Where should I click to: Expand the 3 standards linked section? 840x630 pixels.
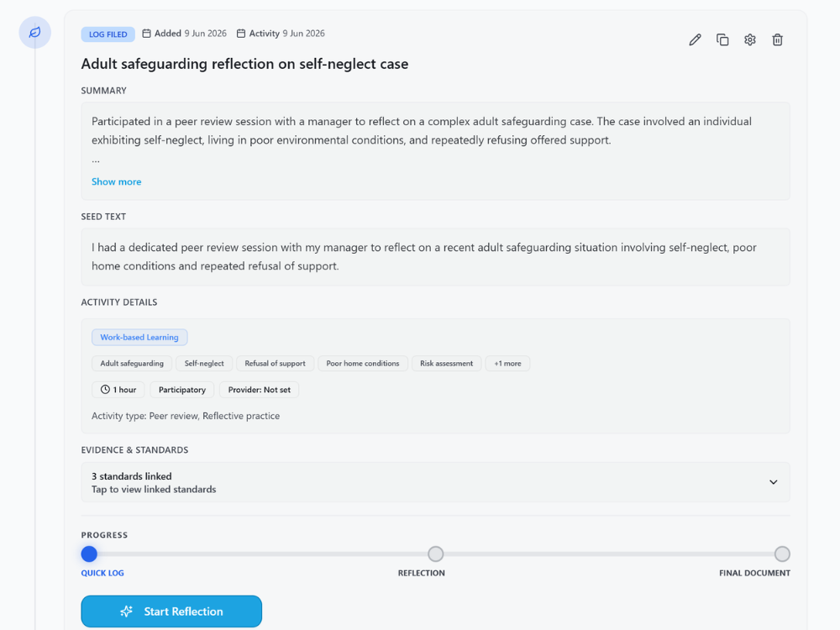[435, 482]
